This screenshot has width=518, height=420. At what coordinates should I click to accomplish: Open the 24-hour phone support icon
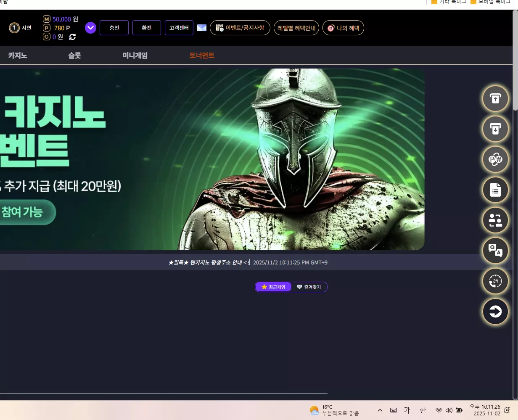(x=495, y=281)
